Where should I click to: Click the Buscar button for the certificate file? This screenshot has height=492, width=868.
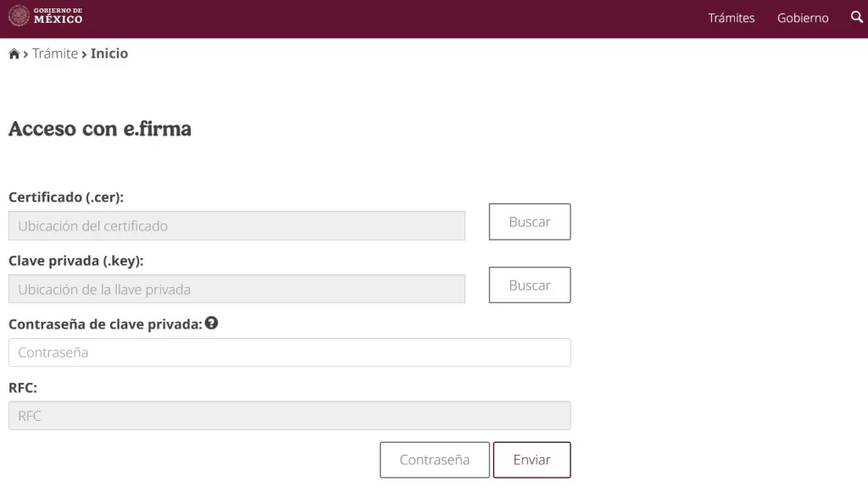(x=530, y=222)
